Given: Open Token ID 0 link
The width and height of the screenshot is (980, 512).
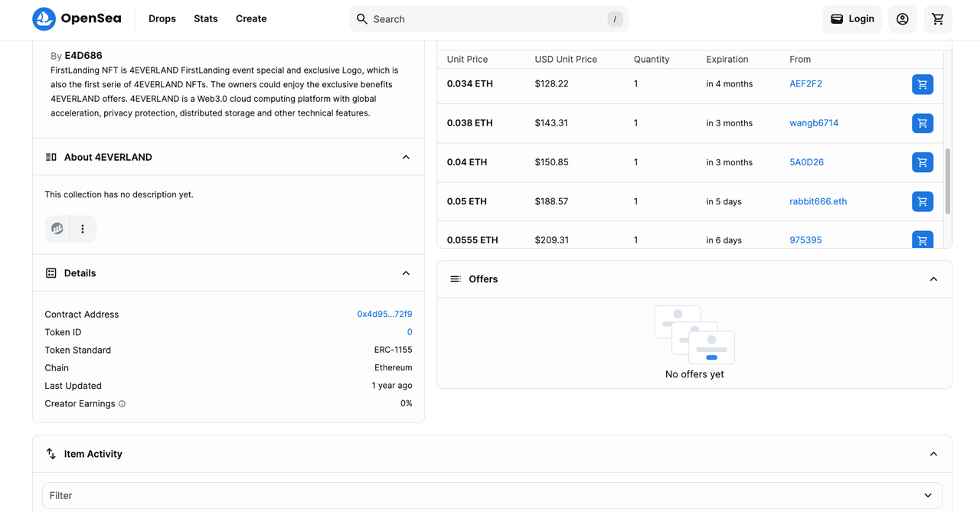Looking at the screenshot, I should pos(410,332).
